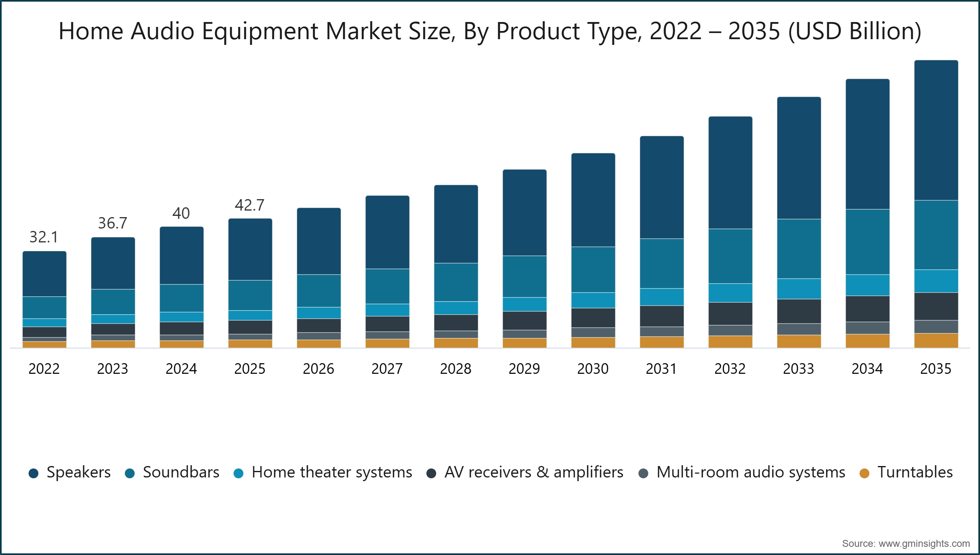This screenshot has height=555, width=980.
Task: Click the 2034 axis label
Action: (x=867, y=369)
